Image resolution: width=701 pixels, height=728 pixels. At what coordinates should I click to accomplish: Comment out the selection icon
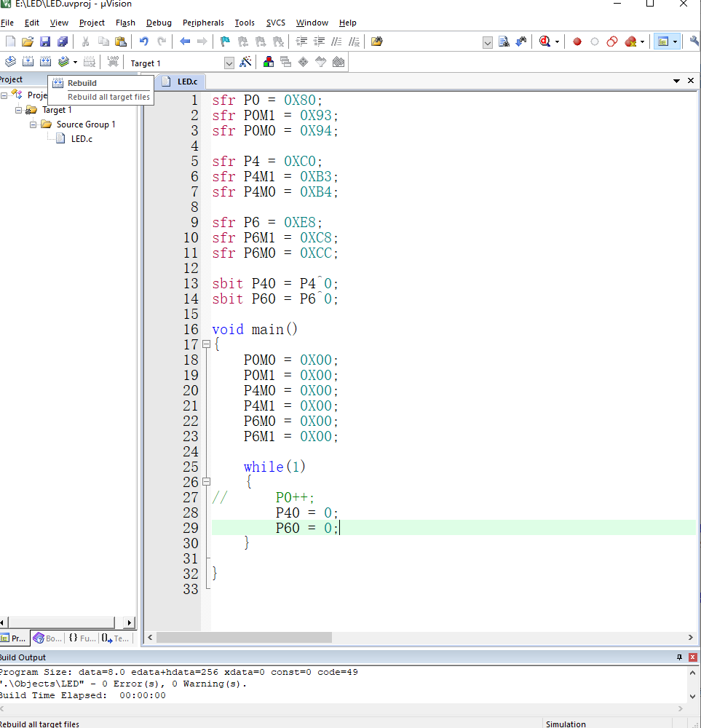pyautogui.click(x=336, y=41)
